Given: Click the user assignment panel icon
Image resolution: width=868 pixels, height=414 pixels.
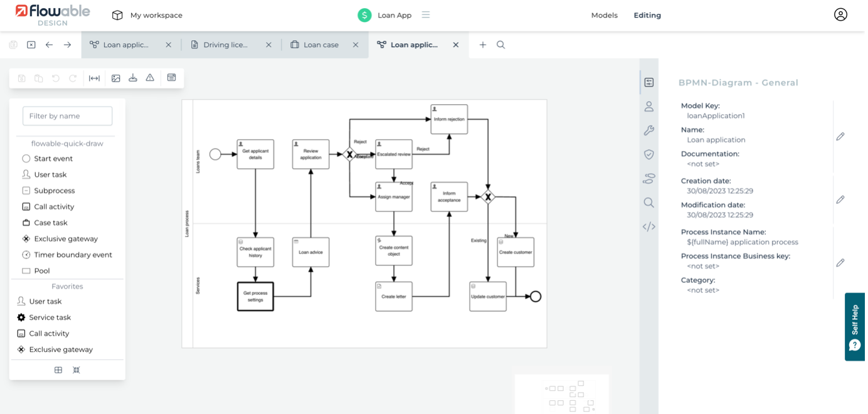Looking at the screenshot, I should 648,107.
